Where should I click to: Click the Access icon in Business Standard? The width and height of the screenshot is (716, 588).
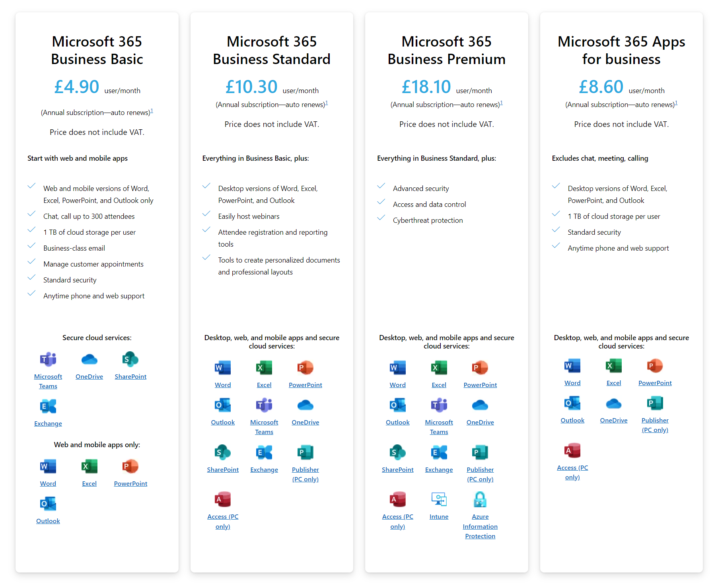point(223,500)
